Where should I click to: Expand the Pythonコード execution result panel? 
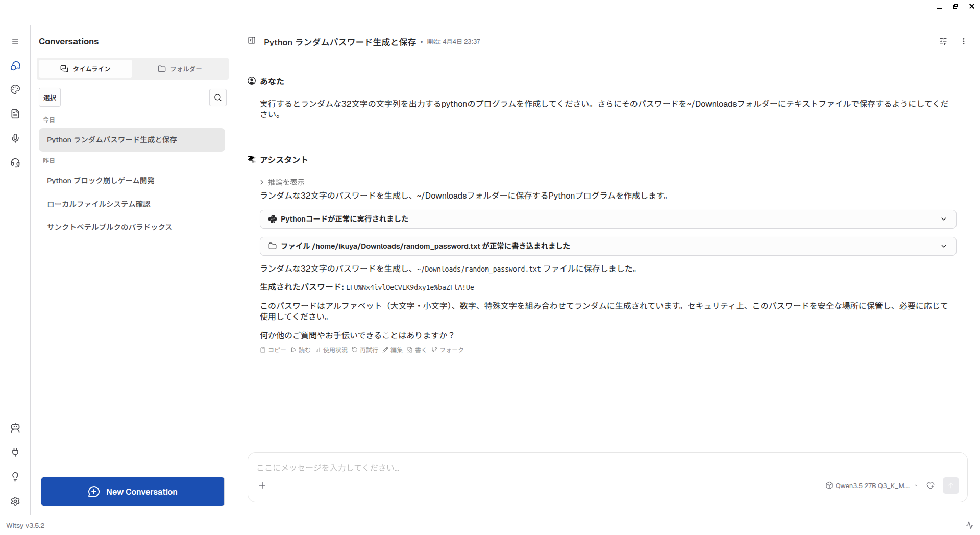coord(607,219)
